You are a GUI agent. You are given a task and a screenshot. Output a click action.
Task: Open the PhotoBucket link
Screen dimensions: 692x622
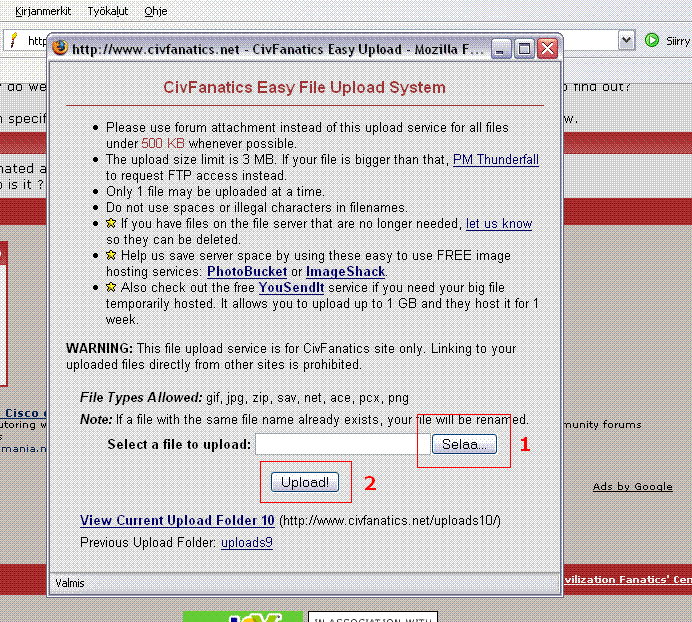[x=247, y=271]
